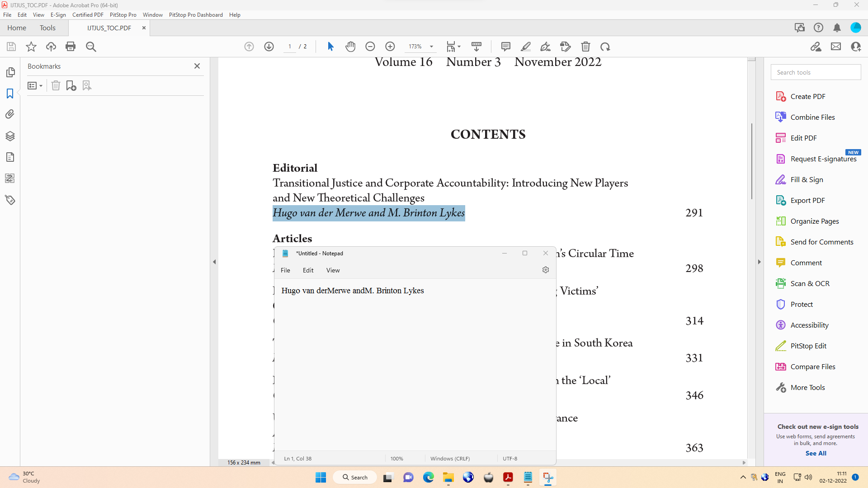Image resolution: width=868 pixels, height=488 pixels.
Task: Add a new bookmark in the Bookmarks panel
Action: [71, 85]
